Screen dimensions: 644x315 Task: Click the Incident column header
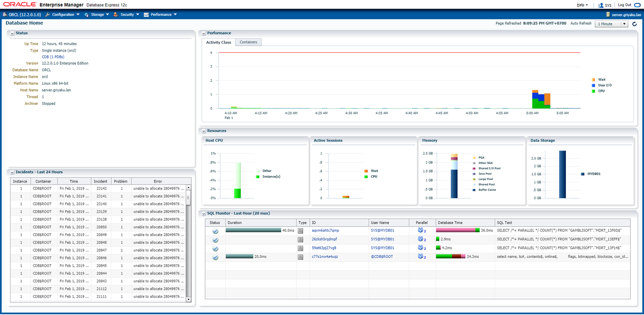101,181
